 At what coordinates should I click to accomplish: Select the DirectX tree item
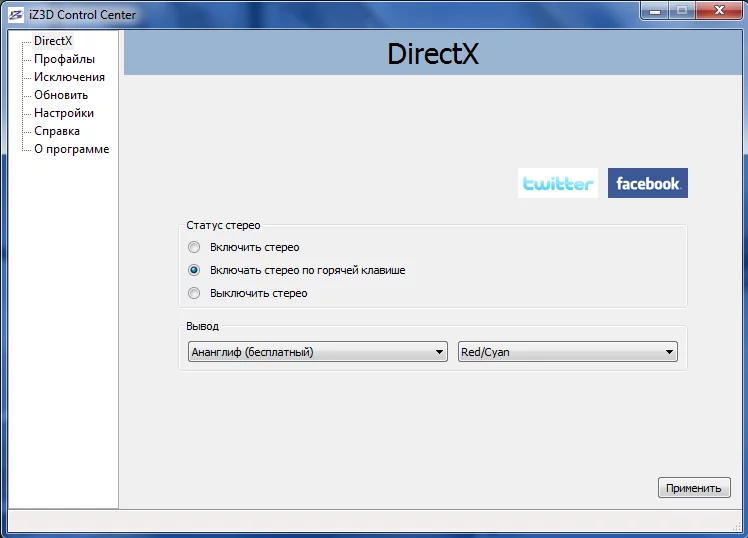(53, 41)
